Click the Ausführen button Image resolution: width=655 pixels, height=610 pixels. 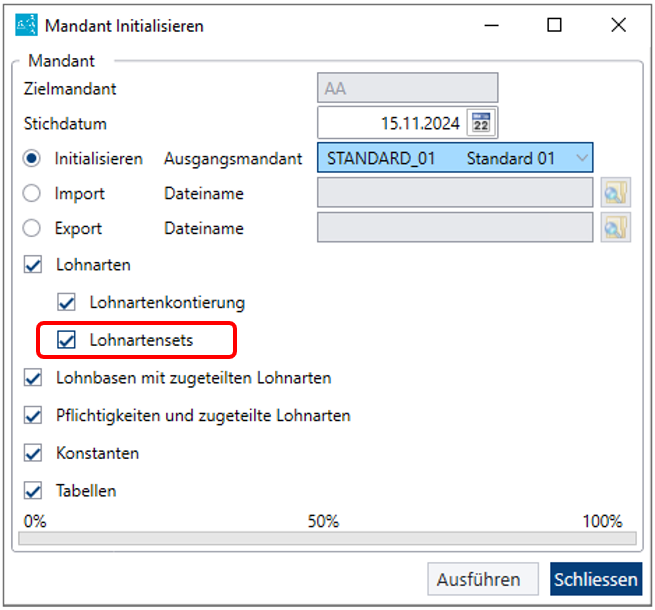pyautogui.click(x=483, y=579)
